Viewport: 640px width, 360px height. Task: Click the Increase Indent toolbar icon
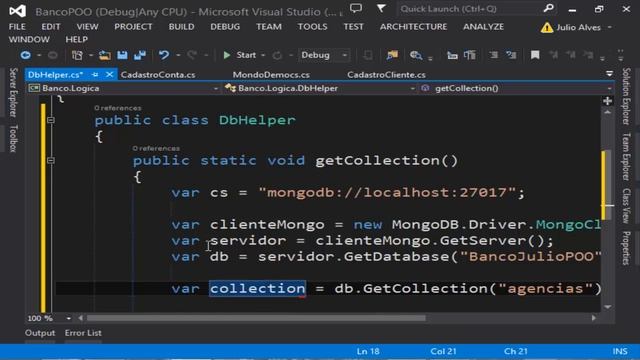470,55
